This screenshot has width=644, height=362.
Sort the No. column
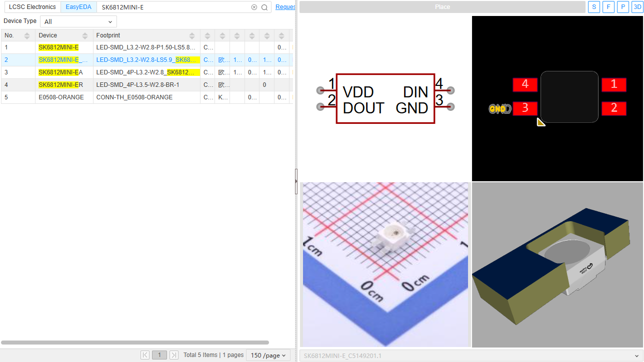pos(27,35)
